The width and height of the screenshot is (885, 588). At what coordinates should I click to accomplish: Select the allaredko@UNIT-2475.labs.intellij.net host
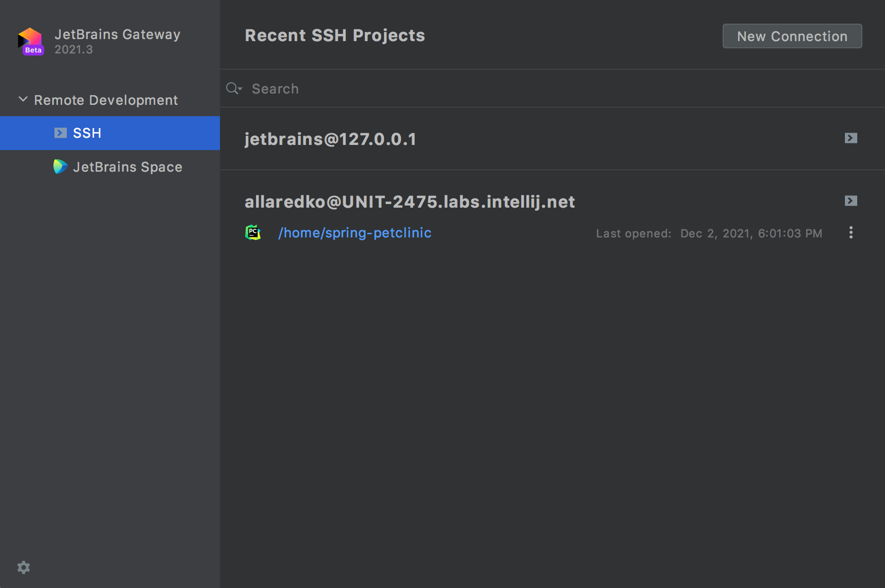pyautogui.click(x=409, y=202)
